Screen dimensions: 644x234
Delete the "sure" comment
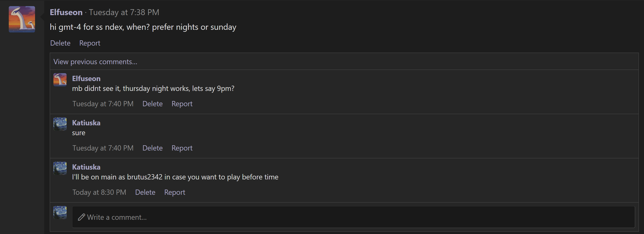click(x=152, y=148)
